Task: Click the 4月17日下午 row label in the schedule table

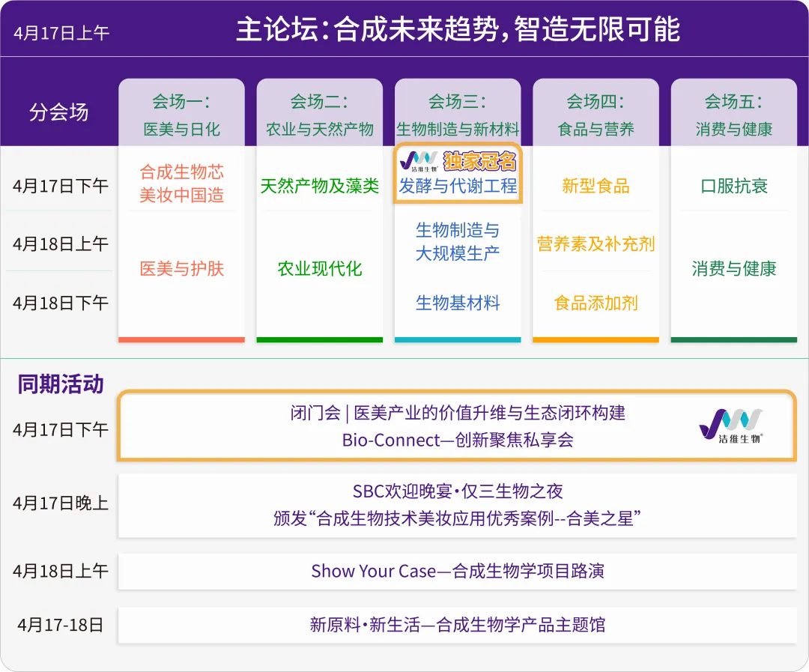Action: point(61,186)
